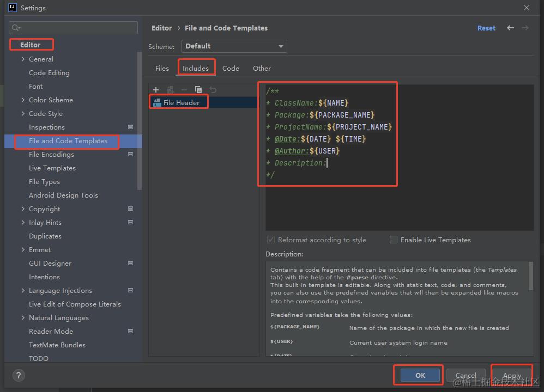Select Reader Mode in settings tree
This screenshot has height=392, width=544.
tap(51, 332)
